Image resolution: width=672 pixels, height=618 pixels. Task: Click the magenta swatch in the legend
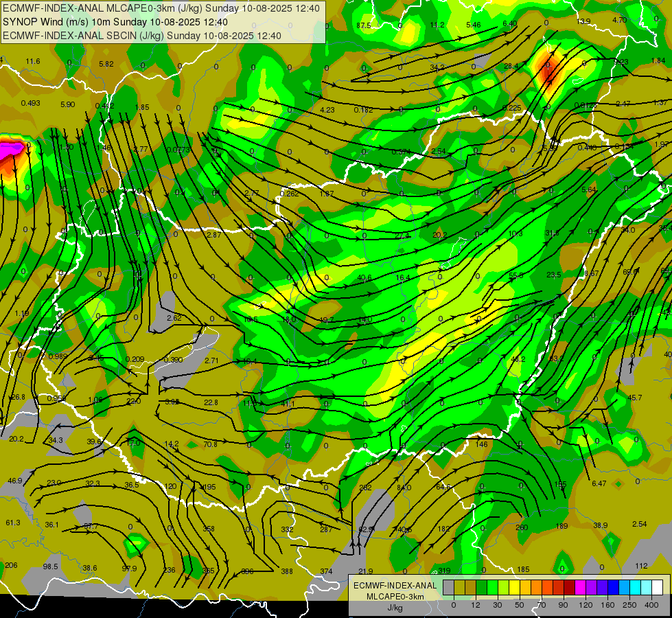581,587
